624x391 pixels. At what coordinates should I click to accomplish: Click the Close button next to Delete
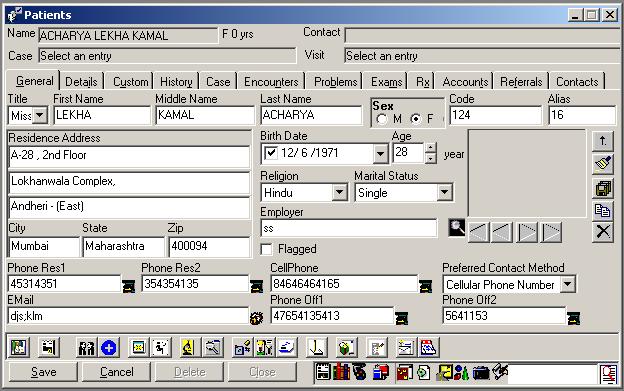[262, 372]
